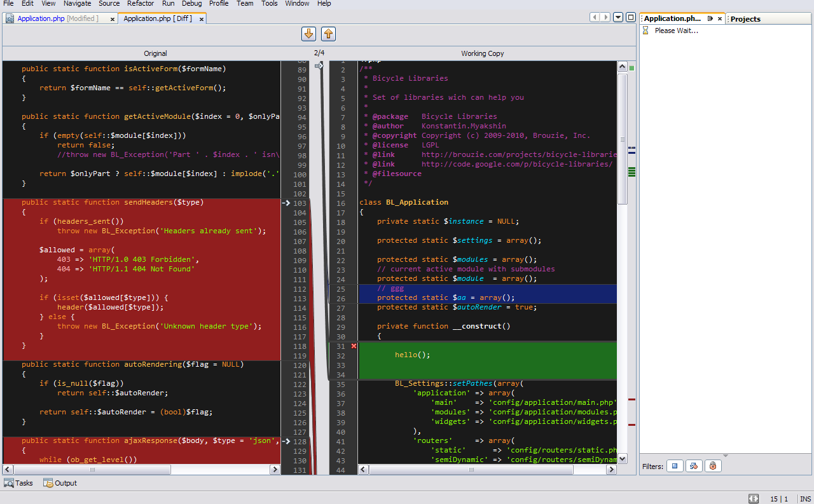The height and width of the screenshot is (504, 814).
Task: Click 'Please Wait...' text in Navigator
Action: click(x=676, y=31)
